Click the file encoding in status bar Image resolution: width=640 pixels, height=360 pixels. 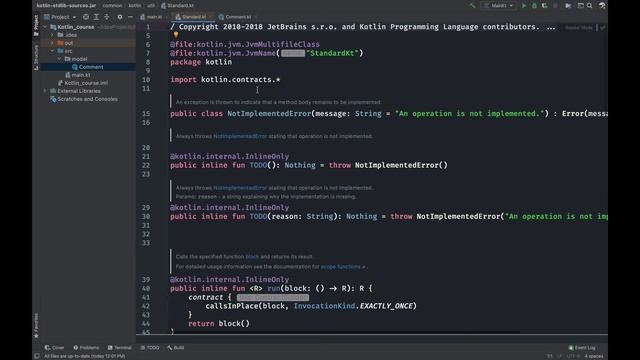click(x=573, y=356)
